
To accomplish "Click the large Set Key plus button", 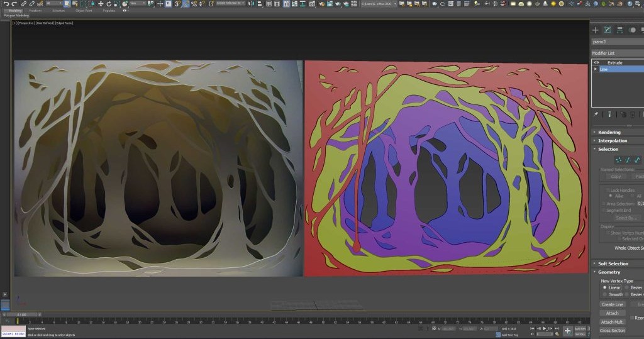I will [x=568, y=331].
